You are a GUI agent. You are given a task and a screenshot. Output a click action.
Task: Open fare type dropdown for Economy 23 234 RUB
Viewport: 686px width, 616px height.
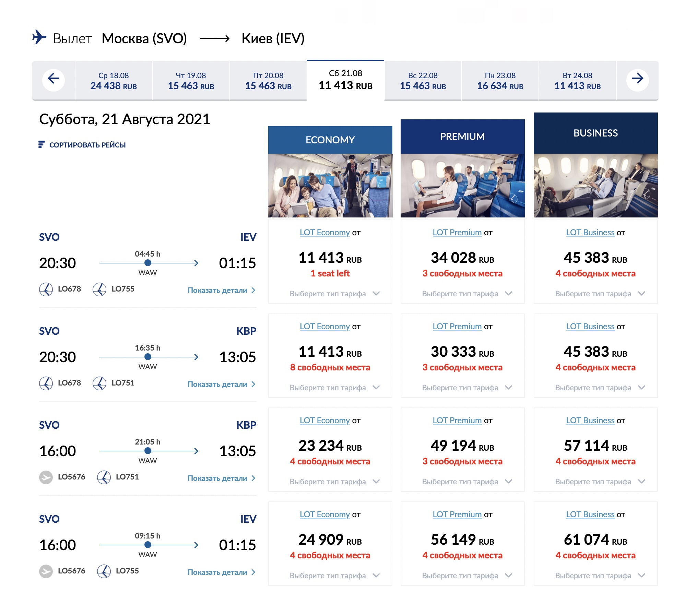(334, 482)
